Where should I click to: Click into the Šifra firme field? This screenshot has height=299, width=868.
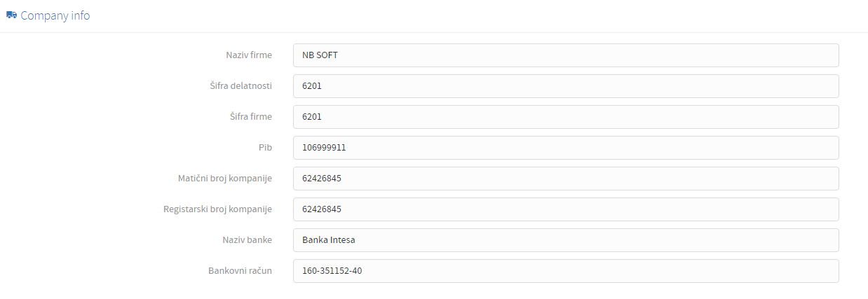click(x=566, y=117)
